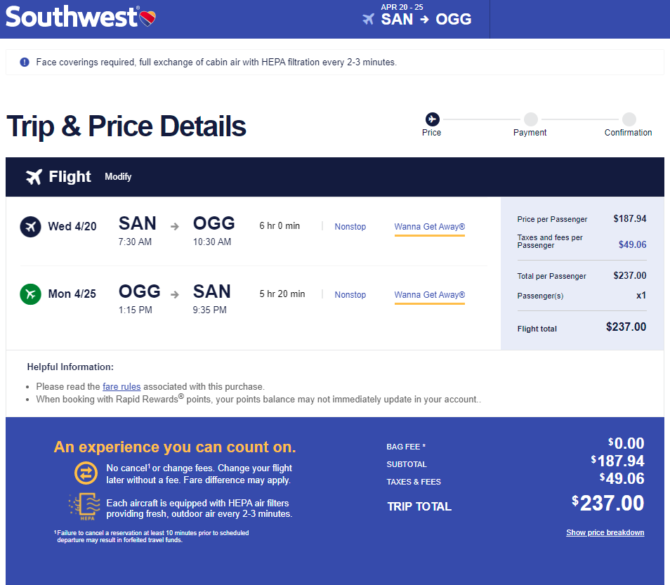Click the Southwest wordmark in the header
Screen dimensions: 670x585
tap(71, 17)
